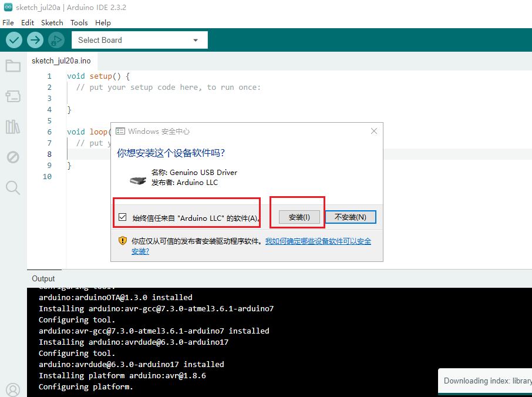532x397 pixels.
Task: Open the Sketchbook folder sidebar icon
Action: click(x=13, y=66)
